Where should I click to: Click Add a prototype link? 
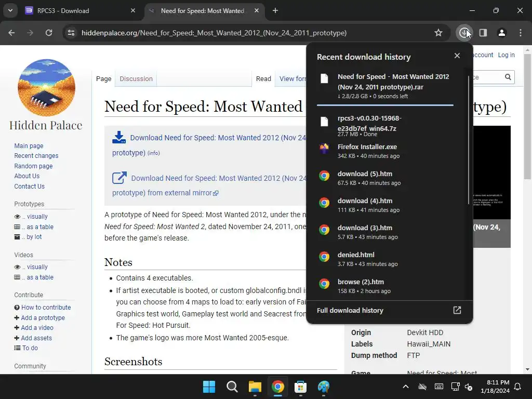point(43,317)
